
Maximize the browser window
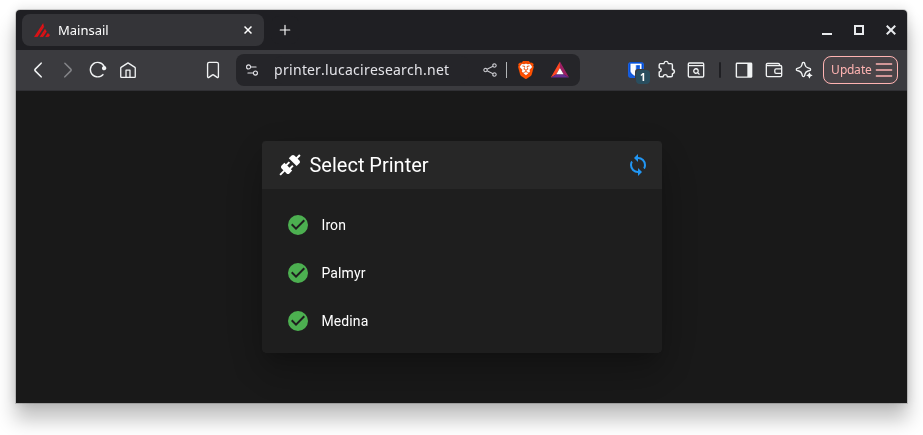(859, 31)
